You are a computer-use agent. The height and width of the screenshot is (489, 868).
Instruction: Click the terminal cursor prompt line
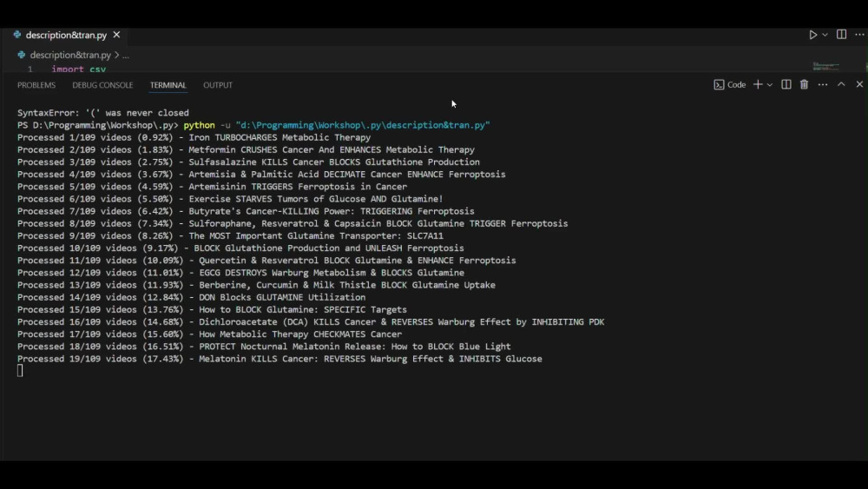click(x=20, y=371)
